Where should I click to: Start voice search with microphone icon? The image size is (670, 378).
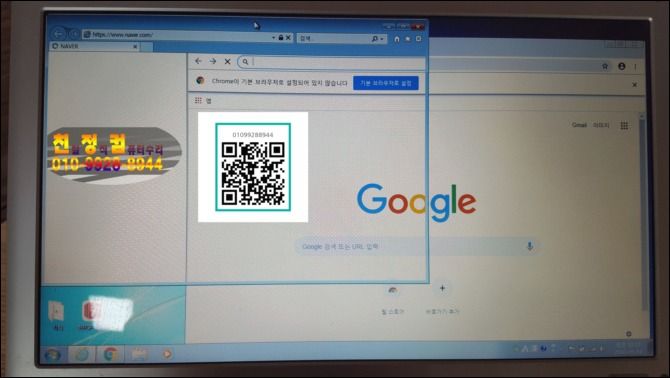530,246
